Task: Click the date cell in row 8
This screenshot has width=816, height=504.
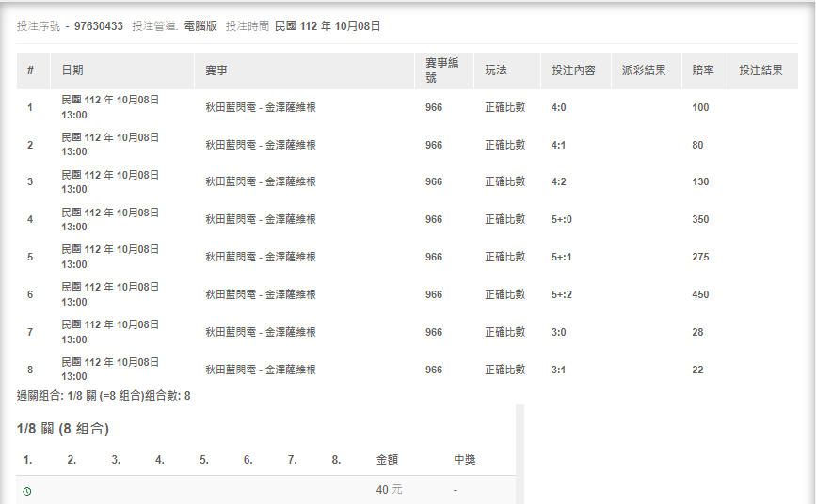Action: [x=110, y=370]
